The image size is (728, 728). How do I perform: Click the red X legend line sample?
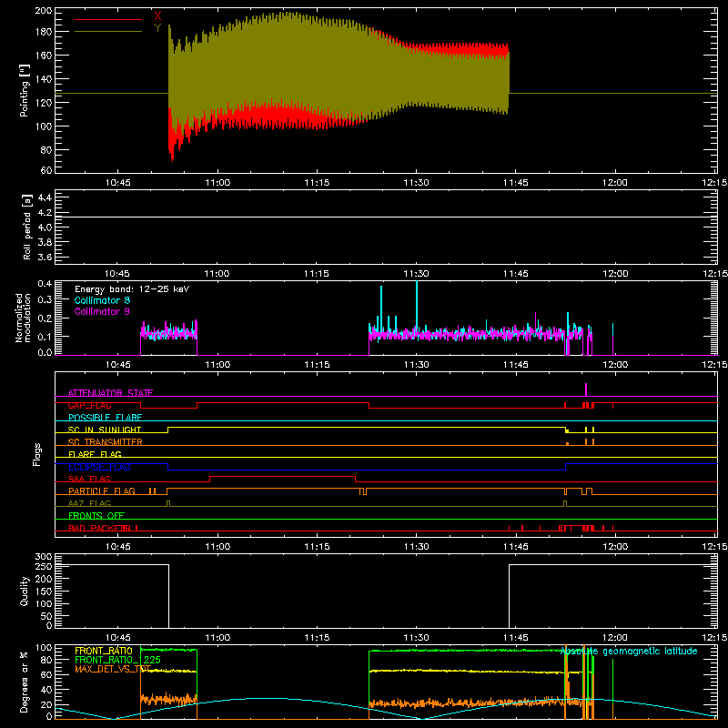coord(108,19)
